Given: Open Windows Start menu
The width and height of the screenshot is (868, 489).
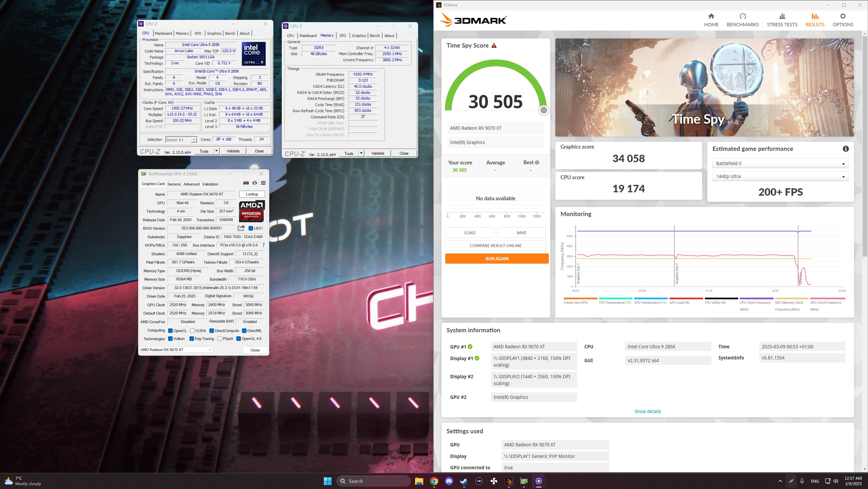Looking at the screenshot, I should point(328,481).
